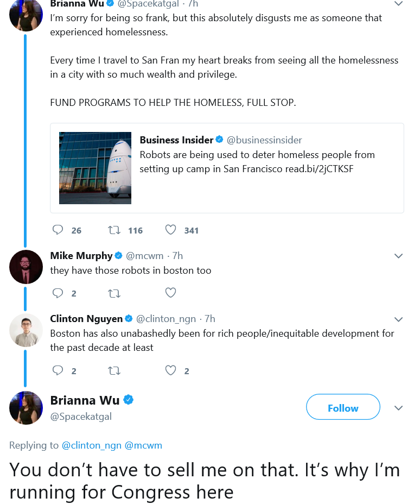420x504 pixels.
Task: Like the tweet with 341 likes
Action: point(170,230)
